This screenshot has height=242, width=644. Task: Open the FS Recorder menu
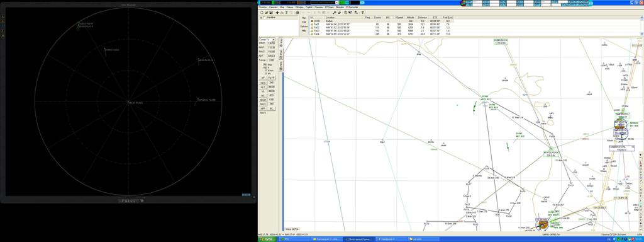(352, 7)
